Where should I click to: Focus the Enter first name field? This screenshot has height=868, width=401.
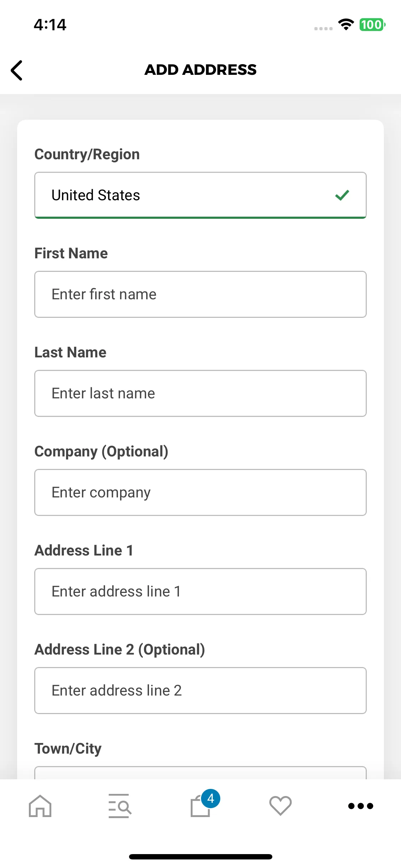click(200, 294)
